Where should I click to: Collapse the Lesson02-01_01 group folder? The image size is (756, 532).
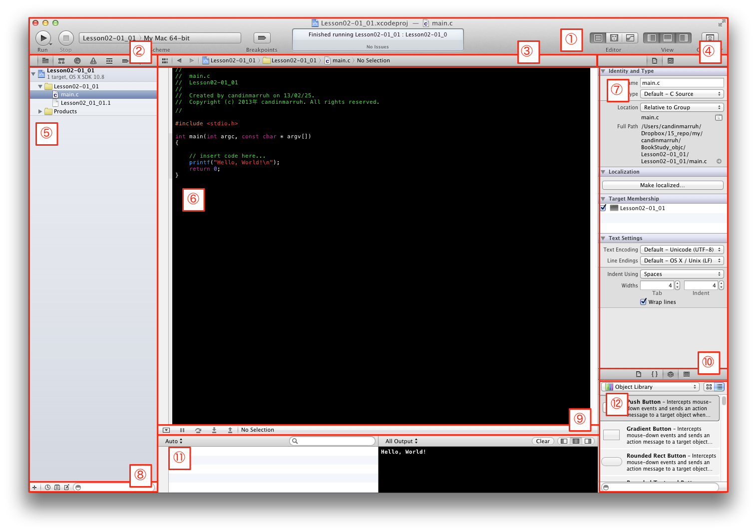click(40, 86)
